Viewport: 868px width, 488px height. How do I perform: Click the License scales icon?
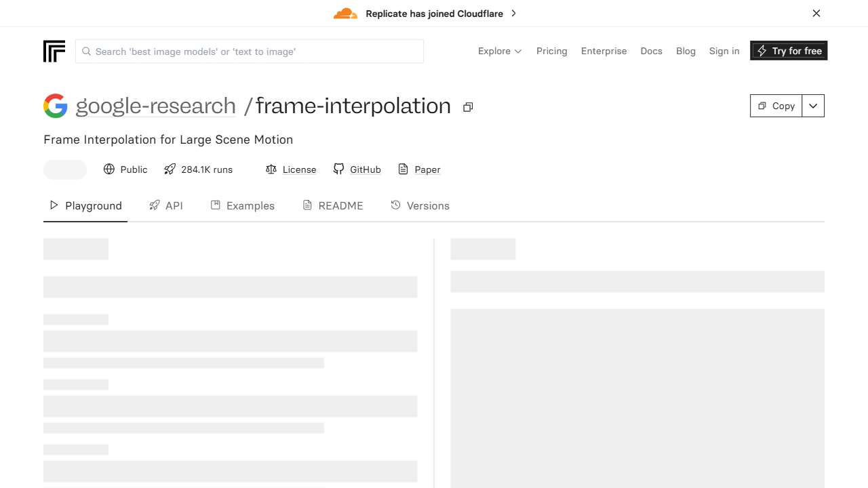coord(271,169)
